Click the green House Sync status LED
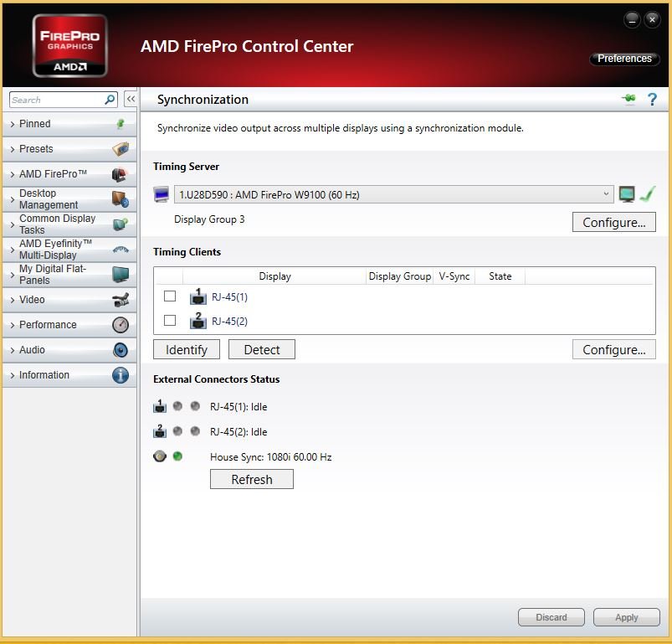The height and width of the screenshot is (644, 672). click(177, 456)
